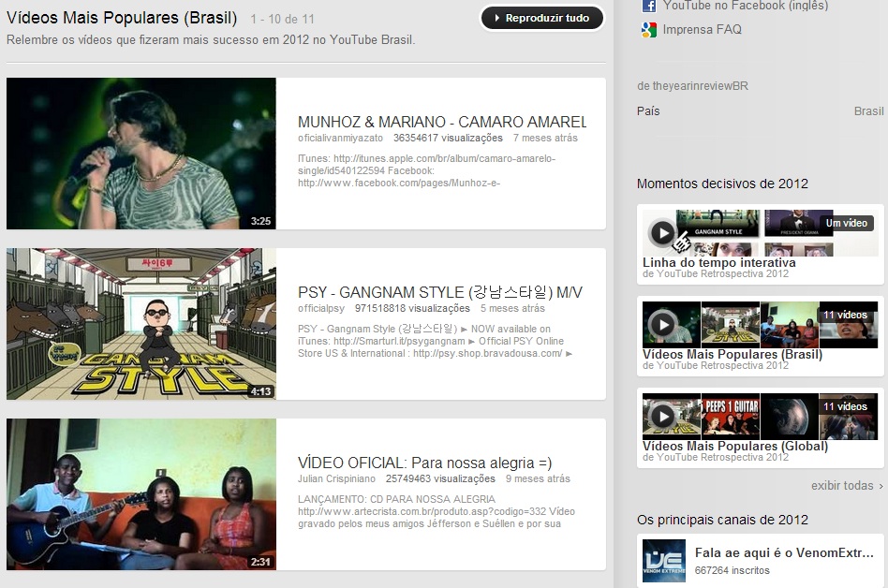888x588 pixels.
Task: Open the Camaro Amarelo video thumbnail
Action: pyautogui.click(x=141, y=154)
